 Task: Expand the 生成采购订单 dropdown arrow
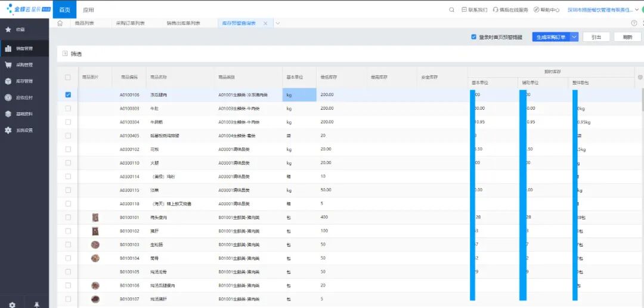tap(574, 37)
